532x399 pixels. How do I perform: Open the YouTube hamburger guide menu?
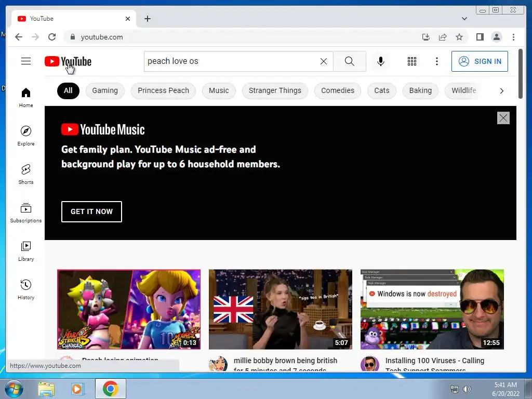(26, 61)
